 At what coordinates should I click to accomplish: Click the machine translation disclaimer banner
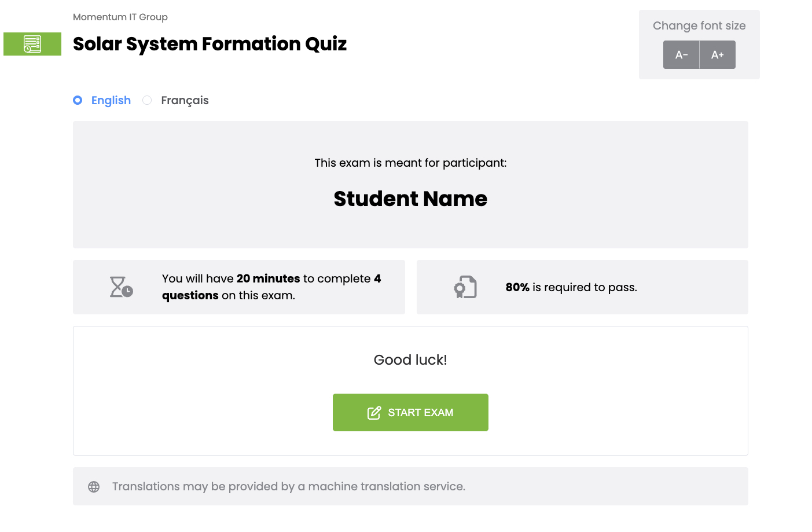(410, 486)
